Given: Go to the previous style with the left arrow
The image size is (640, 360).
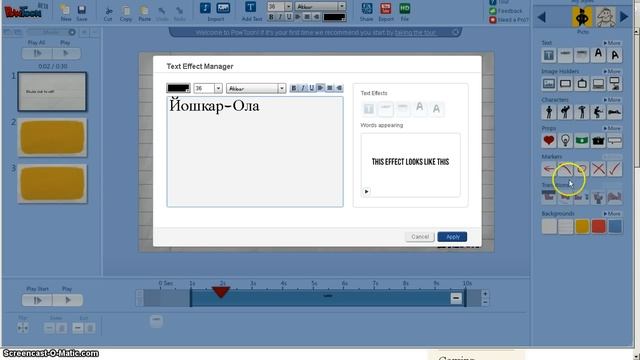Looking at the screenshot, I should click(542, 17).
